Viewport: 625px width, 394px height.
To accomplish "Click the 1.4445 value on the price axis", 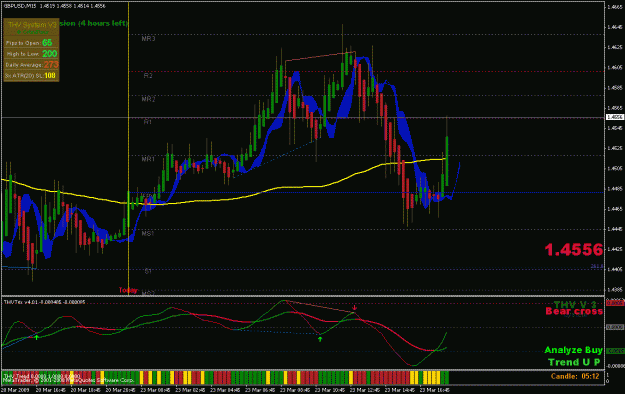I will click(614, 229).
